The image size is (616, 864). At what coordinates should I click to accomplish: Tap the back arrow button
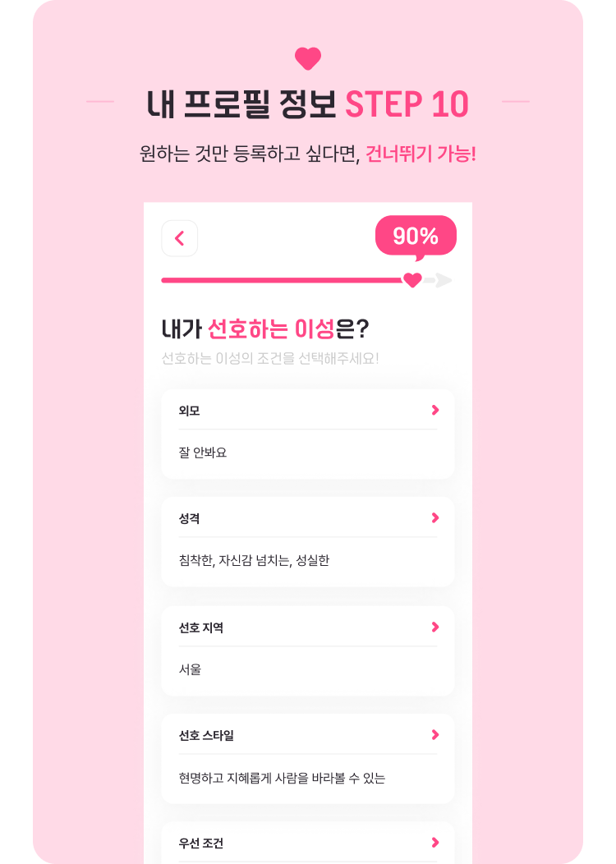click(180, 238)
